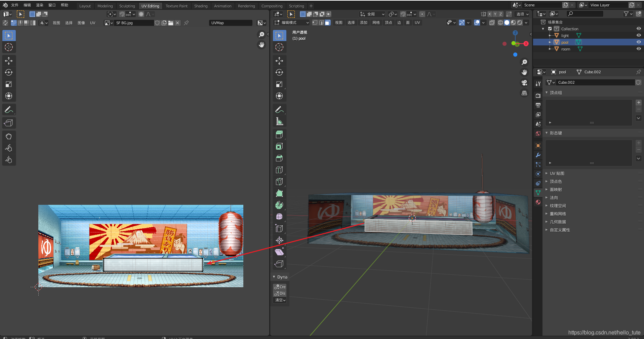Switch perspective/orthographic view with grid icon

[x=524, y=93]
